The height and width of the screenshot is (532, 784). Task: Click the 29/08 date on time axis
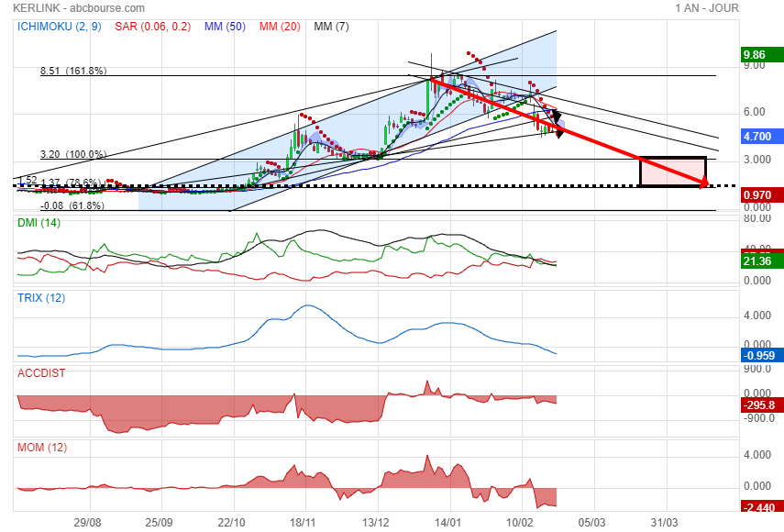[87, 523]
